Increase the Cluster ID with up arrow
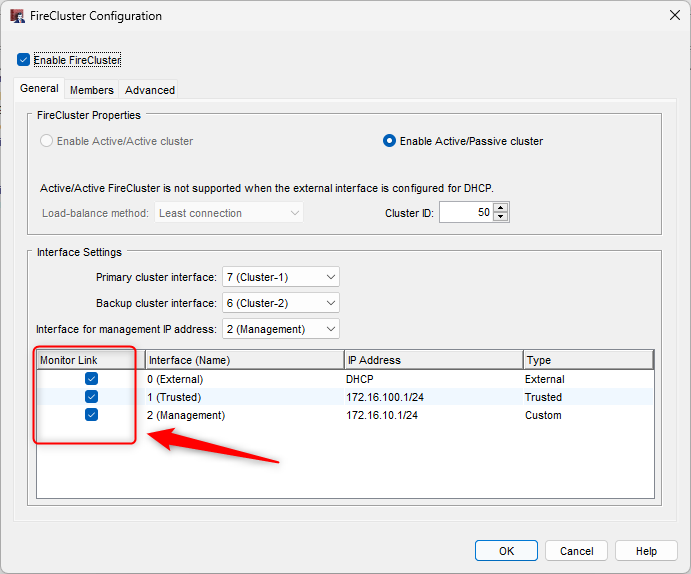The image size is (691, 574). pos(501,207)
